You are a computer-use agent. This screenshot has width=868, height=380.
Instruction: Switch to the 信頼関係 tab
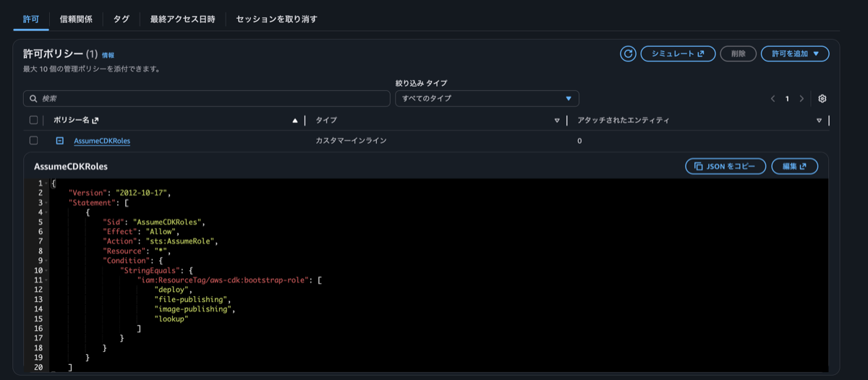76,20
